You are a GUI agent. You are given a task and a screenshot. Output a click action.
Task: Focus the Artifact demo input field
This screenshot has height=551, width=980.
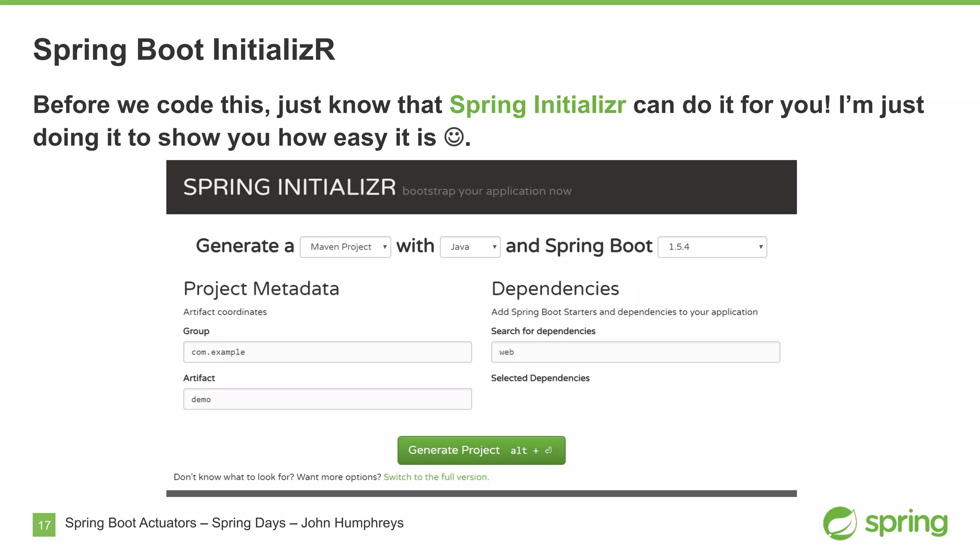tap(327, 399)
